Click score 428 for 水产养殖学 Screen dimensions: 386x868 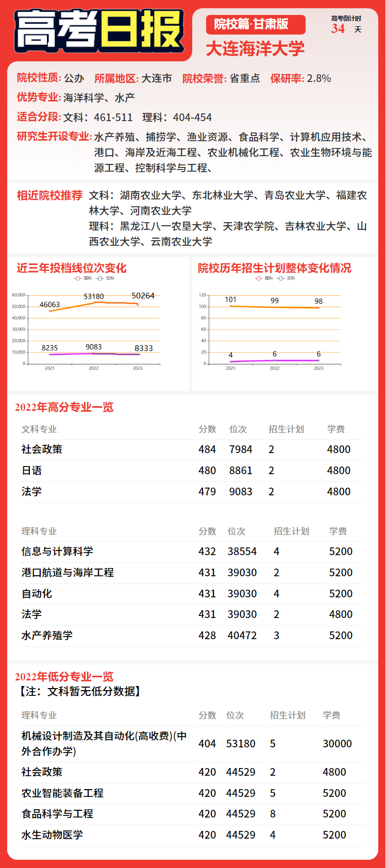[x=207, y=636]
